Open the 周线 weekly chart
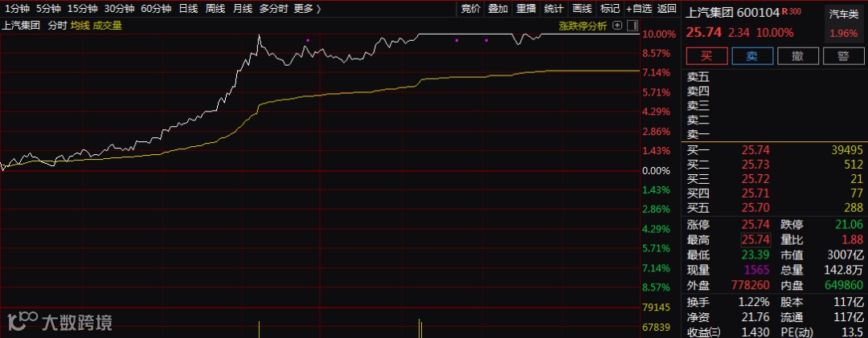868x338 pixels. tap(215, 8)
